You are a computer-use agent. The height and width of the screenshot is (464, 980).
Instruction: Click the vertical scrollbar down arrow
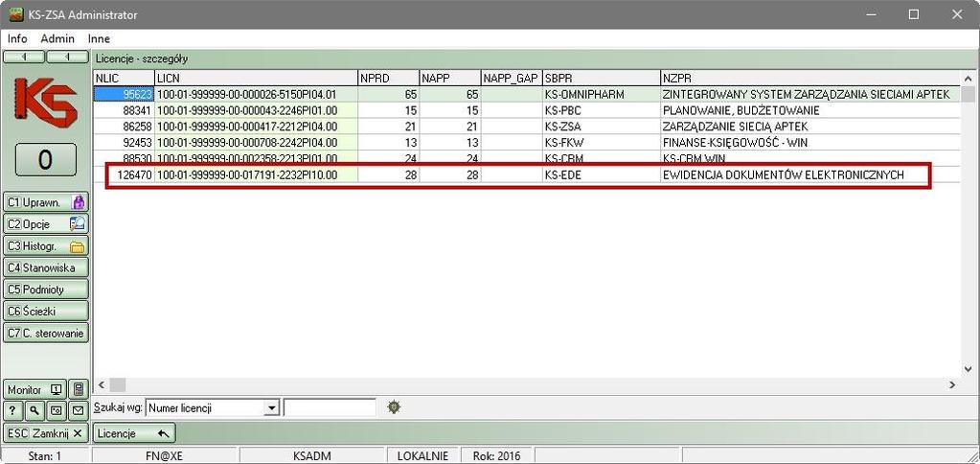[969, 370]
